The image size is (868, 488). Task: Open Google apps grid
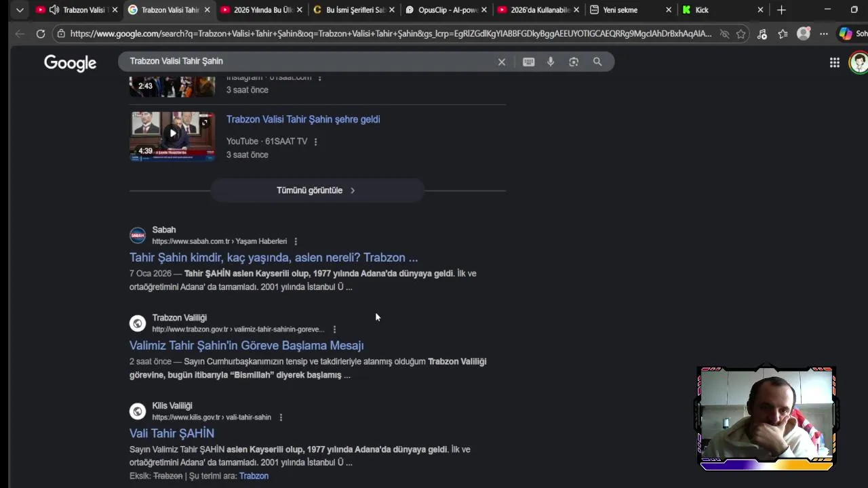835,62
